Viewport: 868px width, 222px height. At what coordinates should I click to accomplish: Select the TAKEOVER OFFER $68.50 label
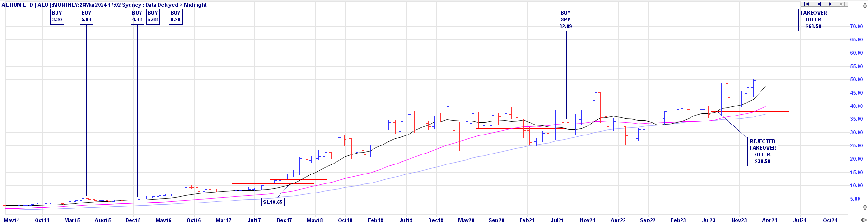click(x=813, y=19)
